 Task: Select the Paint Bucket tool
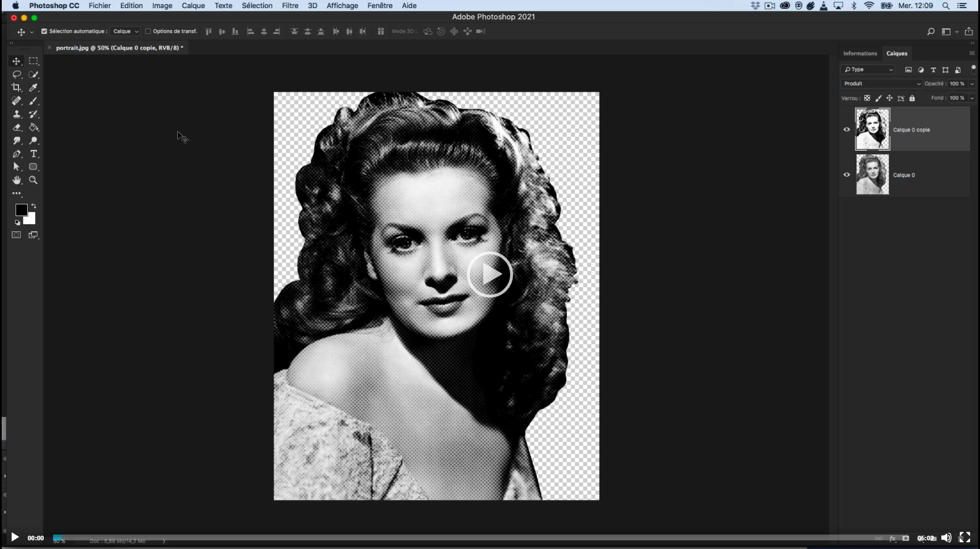point(33,127)
